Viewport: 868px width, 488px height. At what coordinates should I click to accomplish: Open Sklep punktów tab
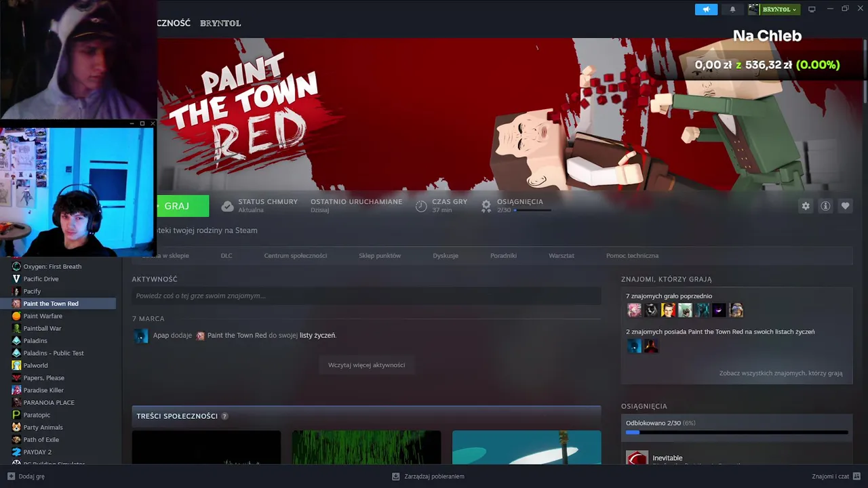point(380,256)
